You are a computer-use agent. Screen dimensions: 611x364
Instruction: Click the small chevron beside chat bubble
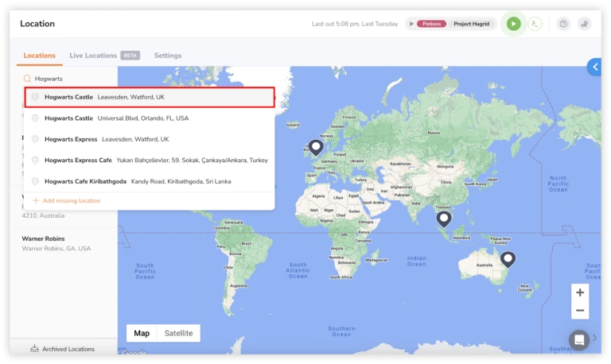click(594, 338)
